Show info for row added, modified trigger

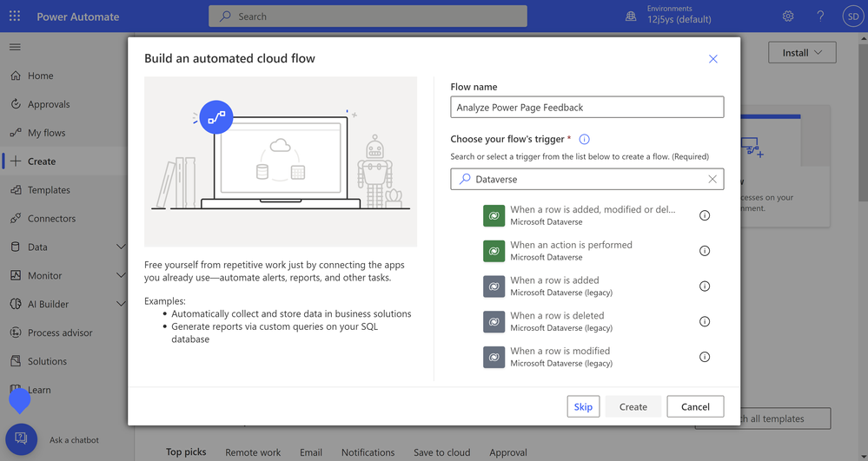(704, 215)
